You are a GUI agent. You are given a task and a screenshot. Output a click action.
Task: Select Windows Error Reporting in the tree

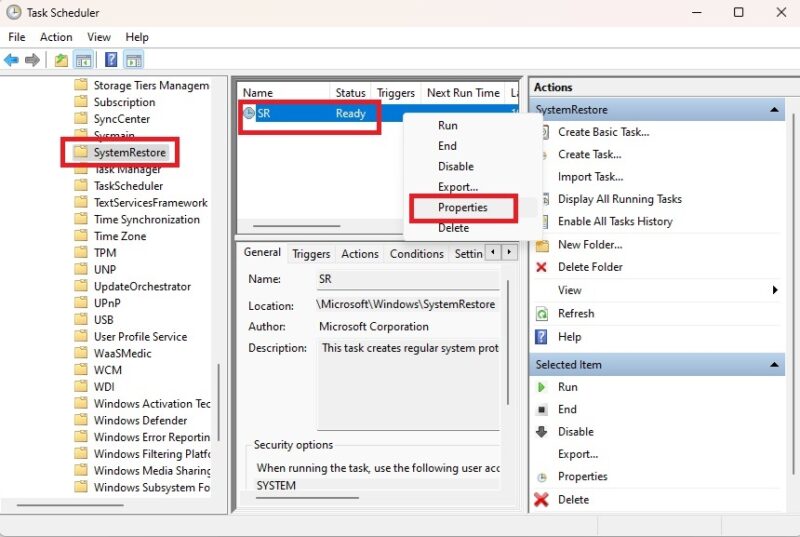click(152, 437)
